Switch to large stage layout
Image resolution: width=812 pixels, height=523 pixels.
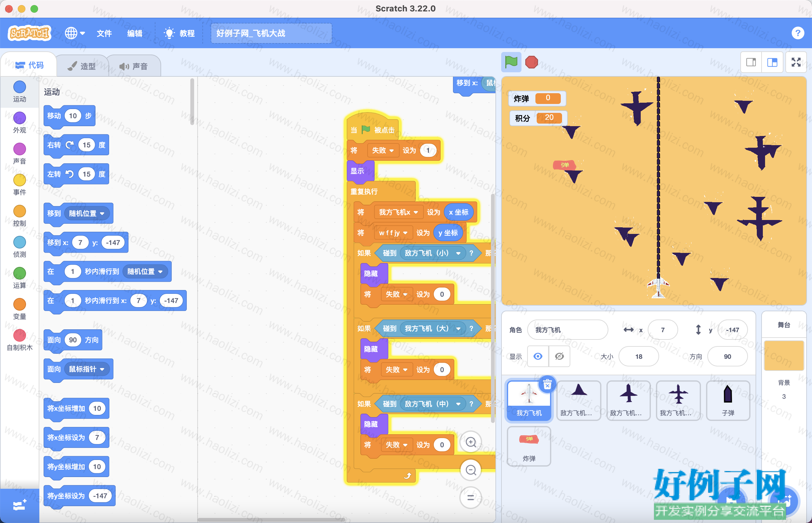pos(772,62)
